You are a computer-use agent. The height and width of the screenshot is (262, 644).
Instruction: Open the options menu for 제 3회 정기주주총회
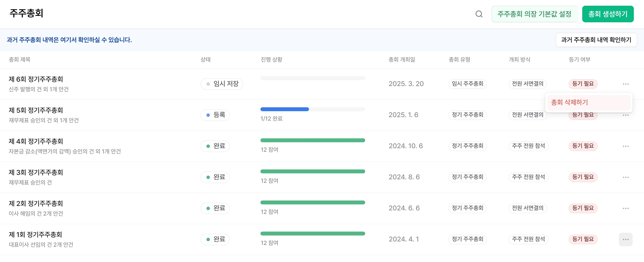(x=626, y=177)
